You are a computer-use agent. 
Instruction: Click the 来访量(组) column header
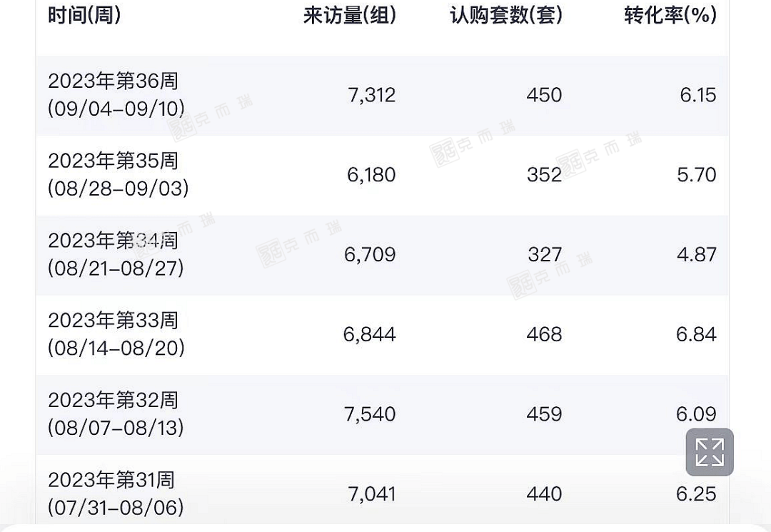349,15
